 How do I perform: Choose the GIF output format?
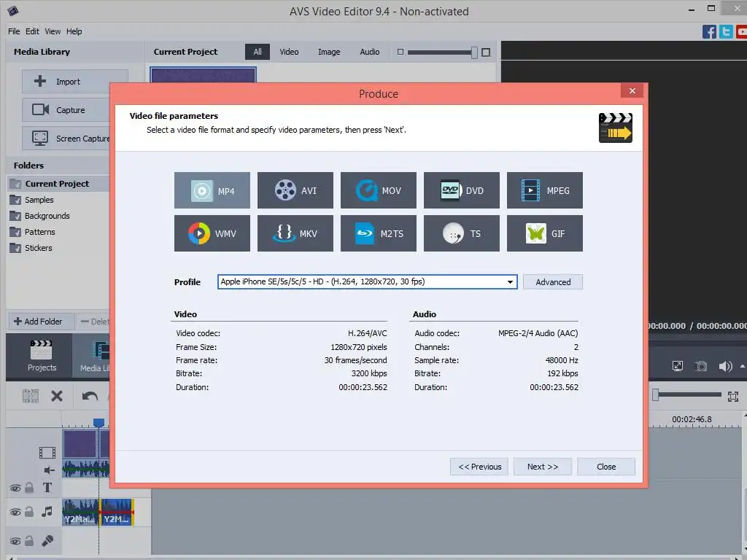[544, 233]
